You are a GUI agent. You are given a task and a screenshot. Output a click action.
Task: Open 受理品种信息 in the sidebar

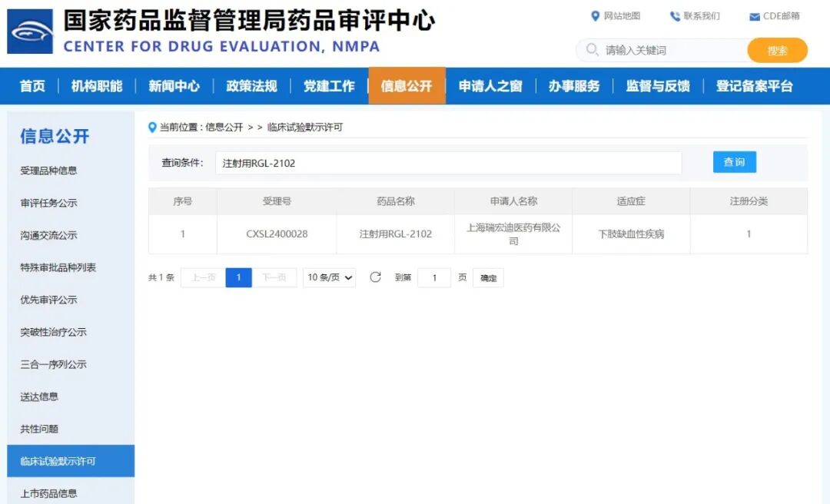48,171
